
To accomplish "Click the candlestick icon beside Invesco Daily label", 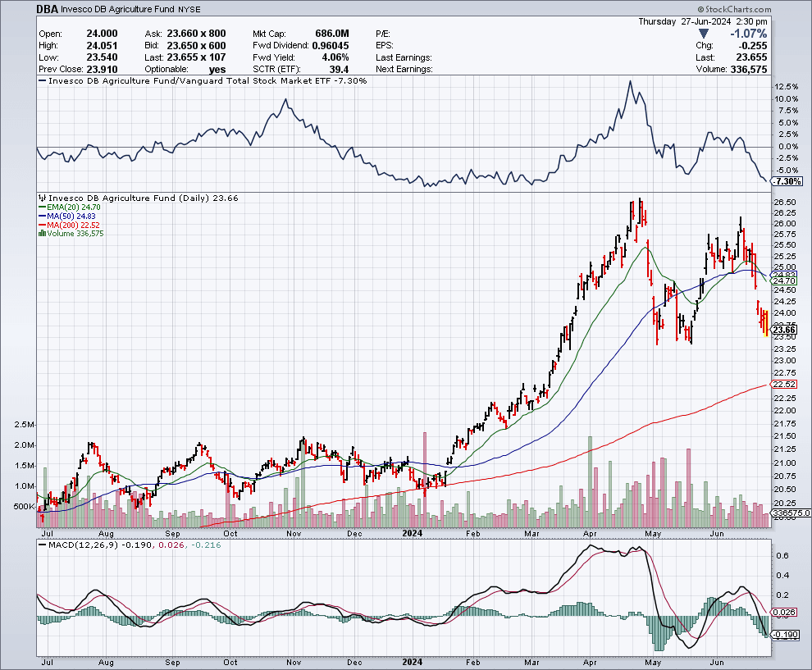I will 43,198.
